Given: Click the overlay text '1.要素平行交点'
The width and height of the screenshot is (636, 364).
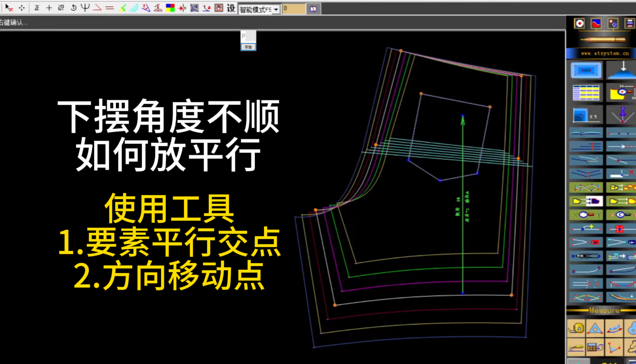Looking at the screenshot, I should click(x=169, y=242).
